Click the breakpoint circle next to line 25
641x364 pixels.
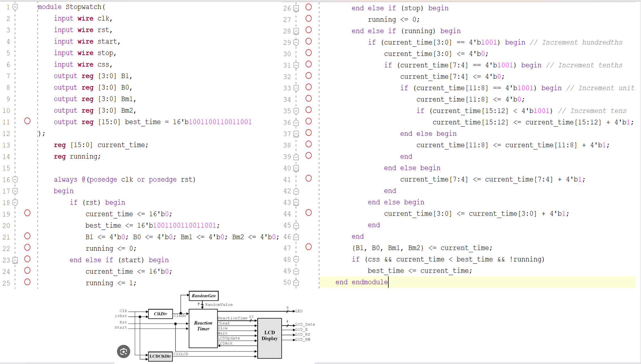[x=27, y=282]
